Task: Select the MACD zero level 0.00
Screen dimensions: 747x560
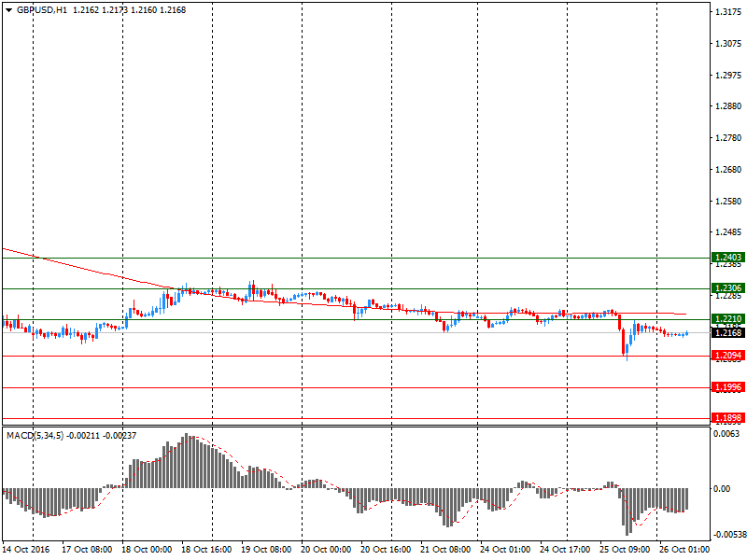Action: click(x=722, y=489)
